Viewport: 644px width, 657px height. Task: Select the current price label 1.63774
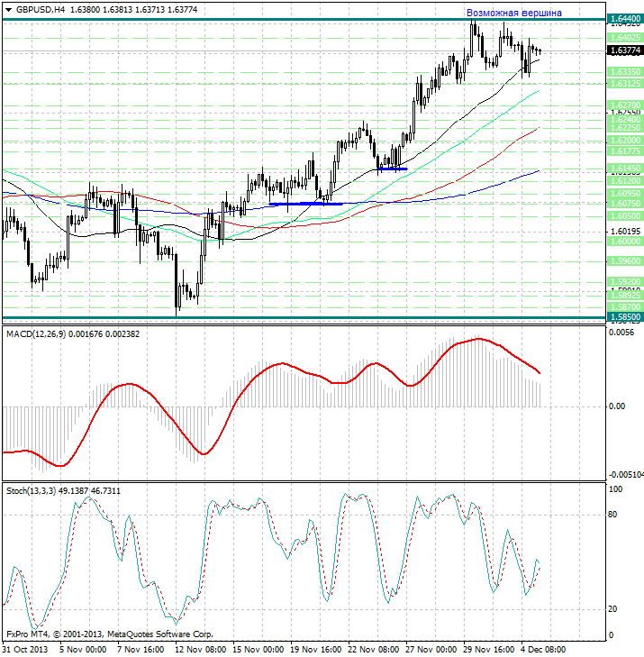pyautogui.click(x=625, y=50)
